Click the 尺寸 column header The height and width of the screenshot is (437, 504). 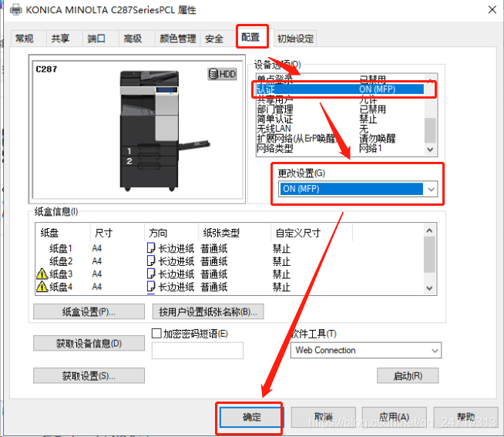pos(117,233)
